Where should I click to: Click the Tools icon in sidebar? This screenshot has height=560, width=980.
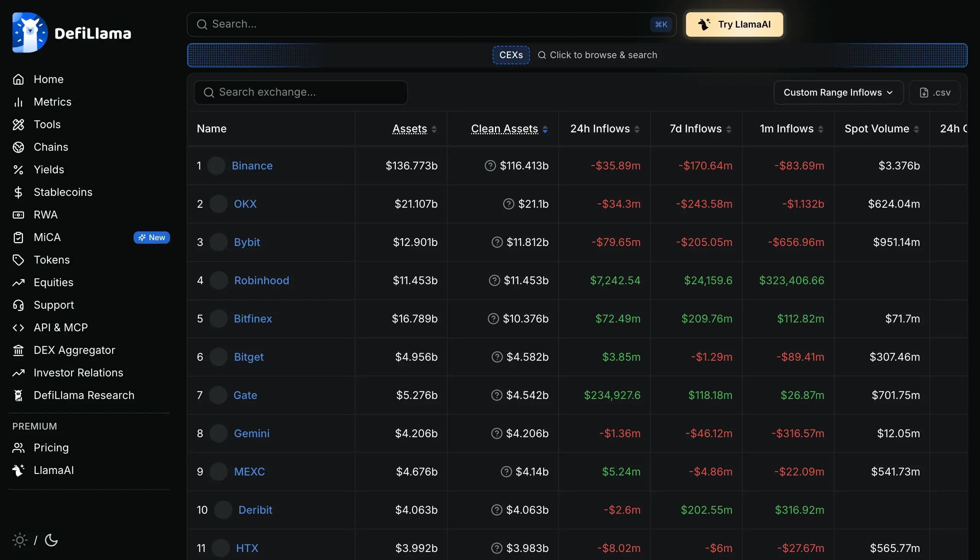[x=18, y=125]
